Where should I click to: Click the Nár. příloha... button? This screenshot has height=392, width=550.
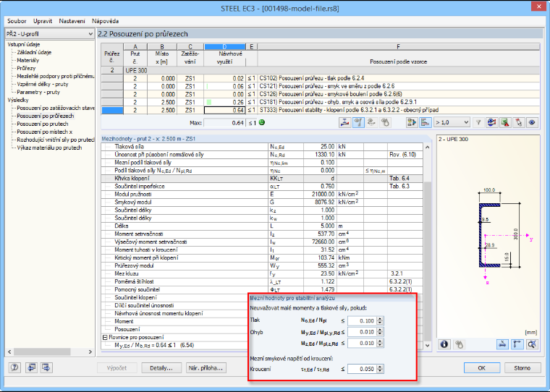(x=206, y=368)
